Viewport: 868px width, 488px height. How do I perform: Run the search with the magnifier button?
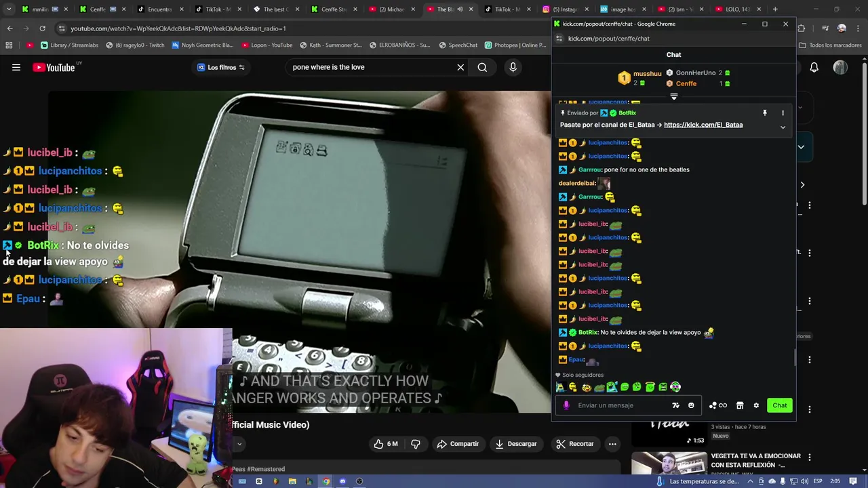(482, 67)
